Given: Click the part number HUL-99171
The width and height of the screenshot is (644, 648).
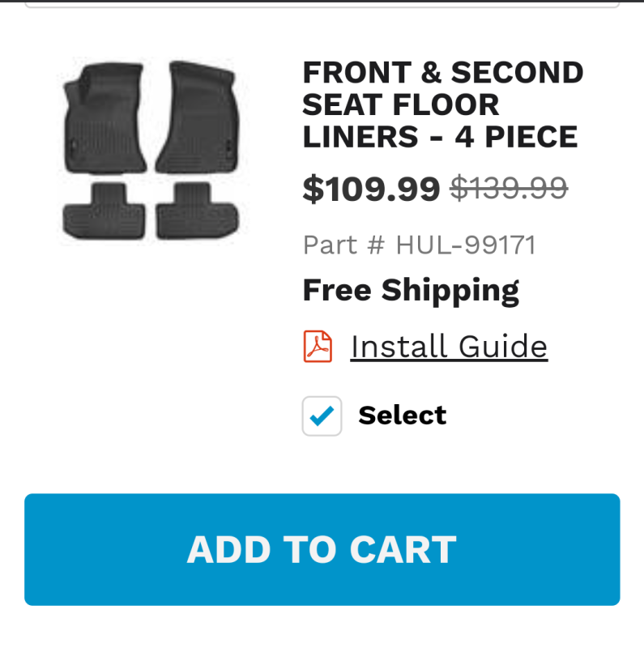Looking at the screenshot, I should tap(466, 245).
